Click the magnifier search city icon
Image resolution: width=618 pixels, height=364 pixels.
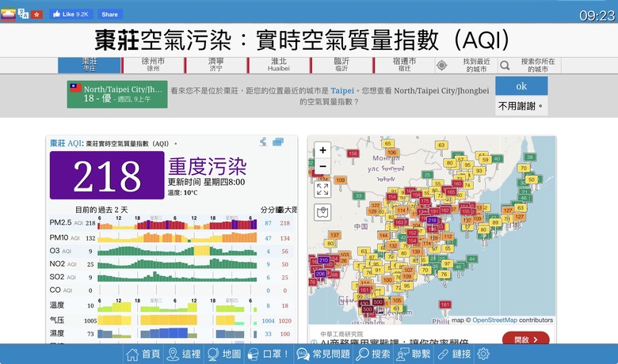click(505, 66)
